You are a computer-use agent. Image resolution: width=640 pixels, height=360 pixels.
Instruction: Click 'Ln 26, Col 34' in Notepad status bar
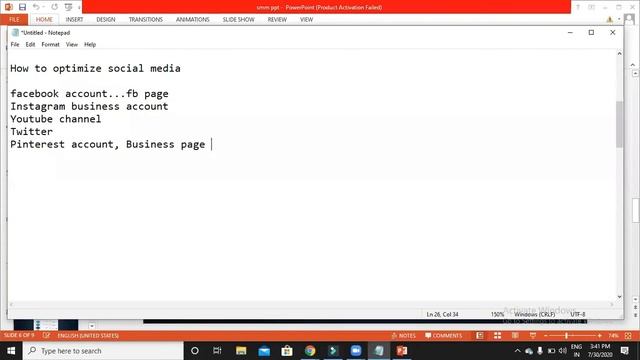(x=442, y=314)
